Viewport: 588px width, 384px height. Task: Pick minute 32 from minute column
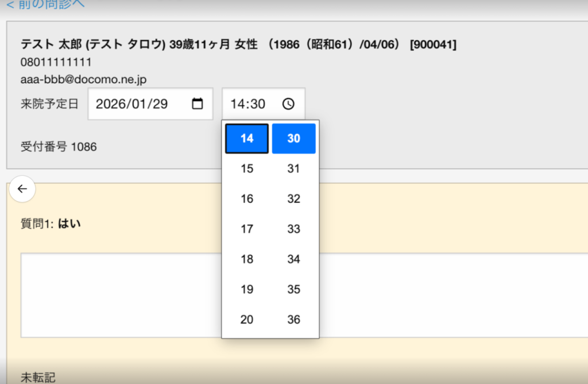(293, 199)
